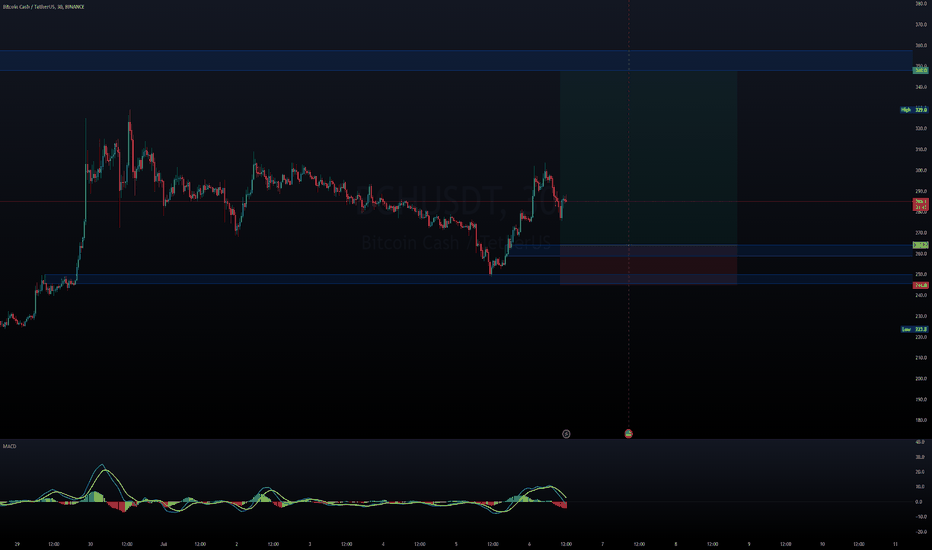Click the 200.0 price axis label

921,378
